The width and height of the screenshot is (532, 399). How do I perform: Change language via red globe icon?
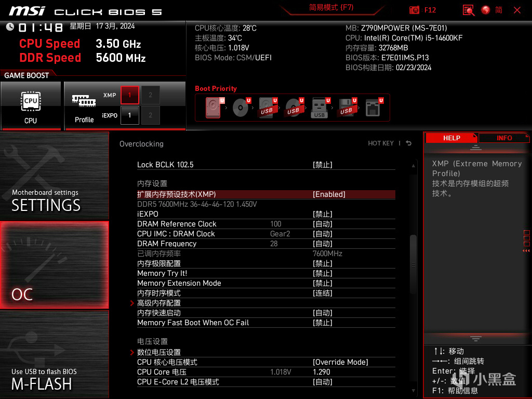[486, 10]
